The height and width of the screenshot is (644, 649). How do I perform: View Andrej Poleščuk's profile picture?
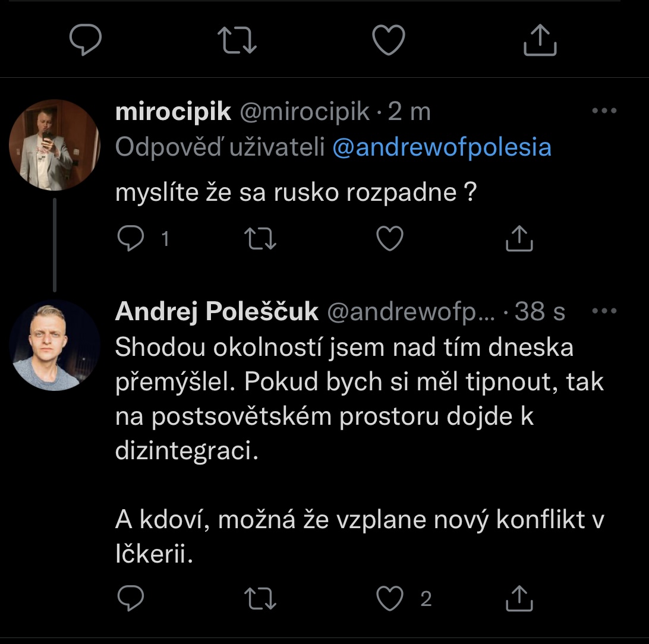click(x=55, y=345)
